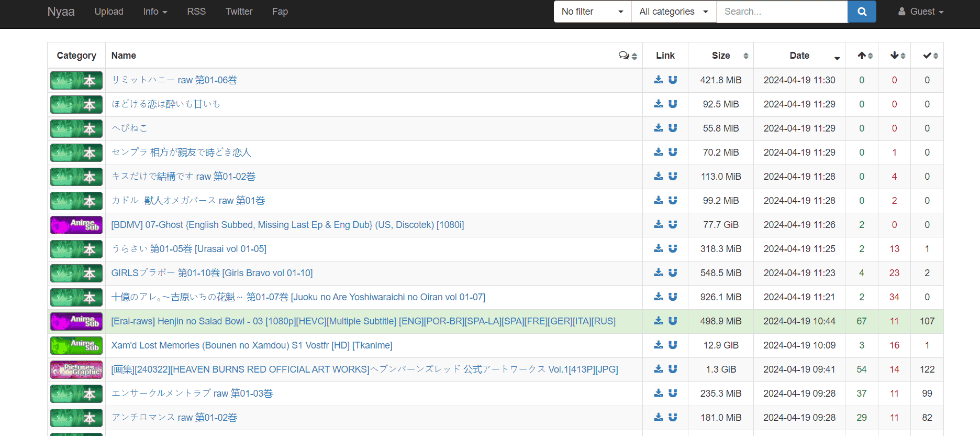The height and width of the screenshot is (436, 980).
Task: Click Pictures Graphic category icon for HEAVEN BURNS RED
Action: coord(76,369)
